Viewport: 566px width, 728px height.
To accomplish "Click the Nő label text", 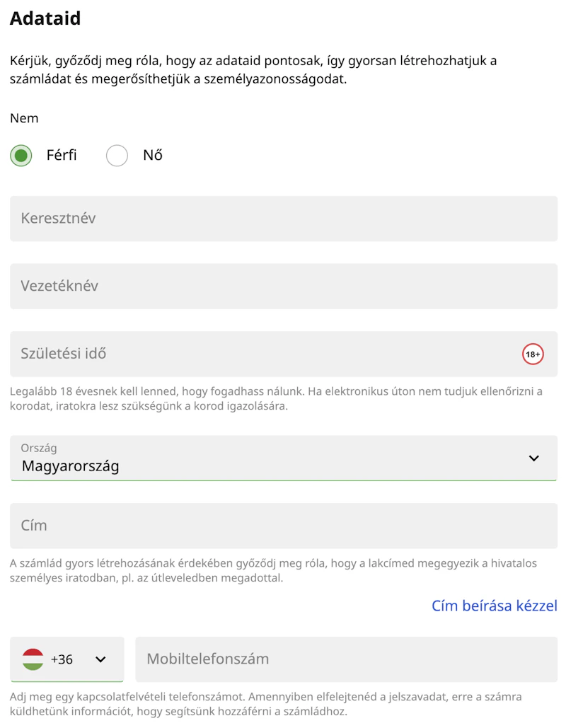I will tap(153, 156).
